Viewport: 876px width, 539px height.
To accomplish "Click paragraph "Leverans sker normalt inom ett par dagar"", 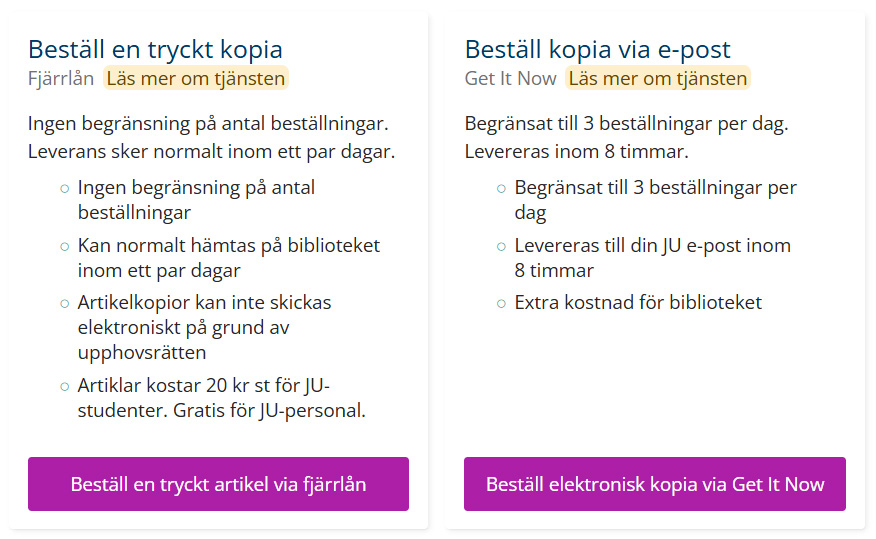I will click(212, 152).
